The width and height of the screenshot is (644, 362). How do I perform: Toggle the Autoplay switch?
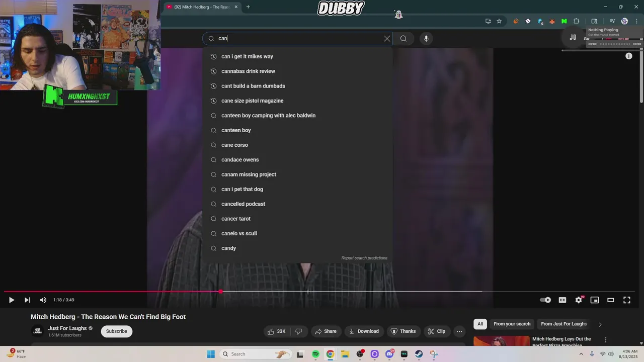pos(546,300)
